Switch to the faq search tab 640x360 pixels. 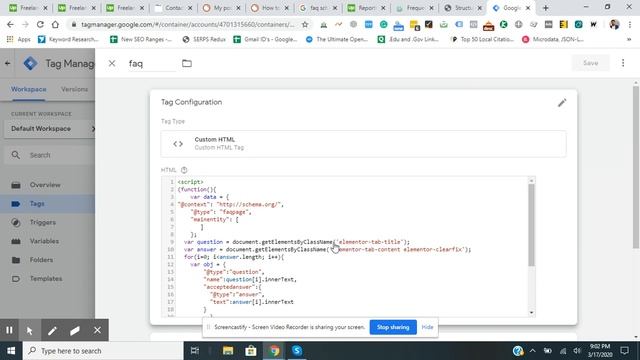tap(318, 8)
